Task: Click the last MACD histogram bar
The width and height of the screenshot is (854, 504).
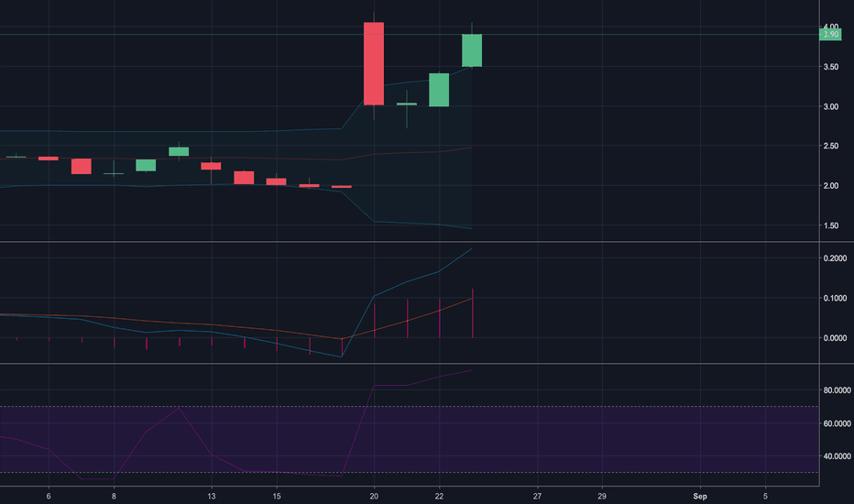Action: tap(472, 313)
